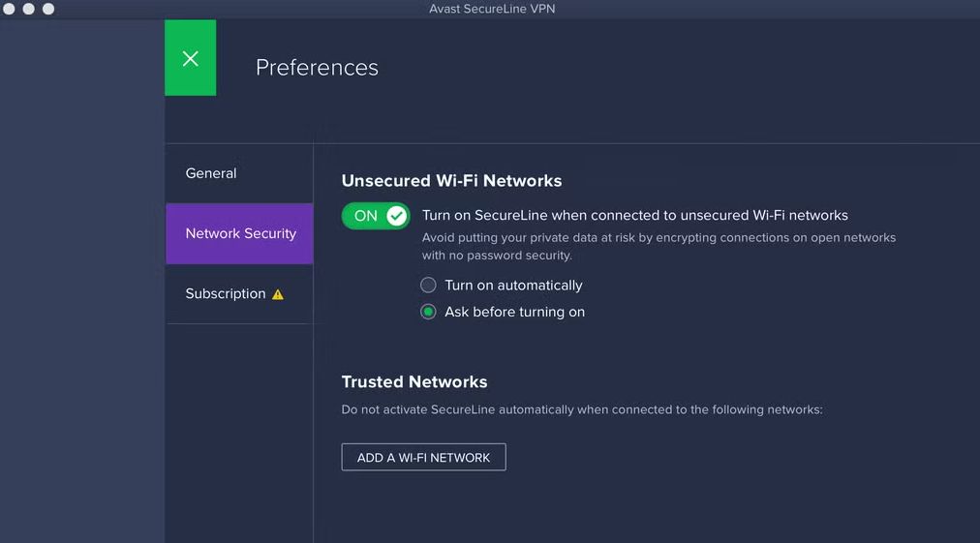Click the Trusted Networks heading
The image size is (980, 543).
414,381
